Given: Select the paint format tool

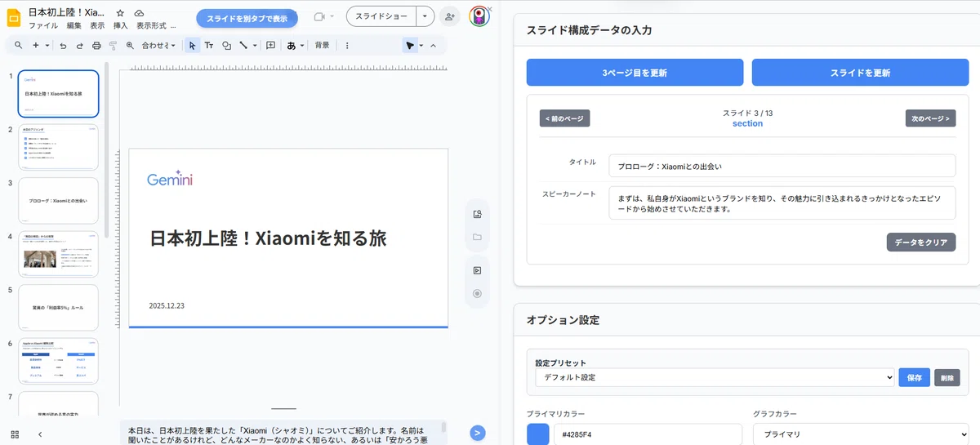Looking at the screenshot, I should point(113,46).
